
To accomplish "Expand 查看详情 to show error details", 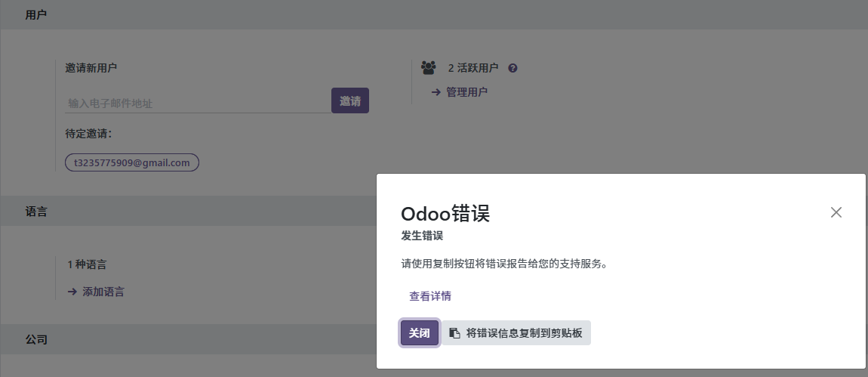I will coord(430,296).
